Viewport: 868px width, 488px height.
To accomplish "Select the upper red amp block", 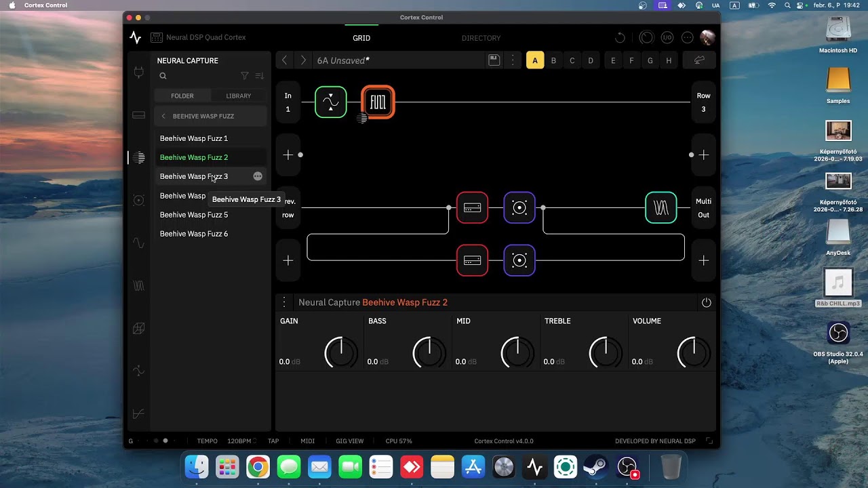I will (x=472, y=207).
